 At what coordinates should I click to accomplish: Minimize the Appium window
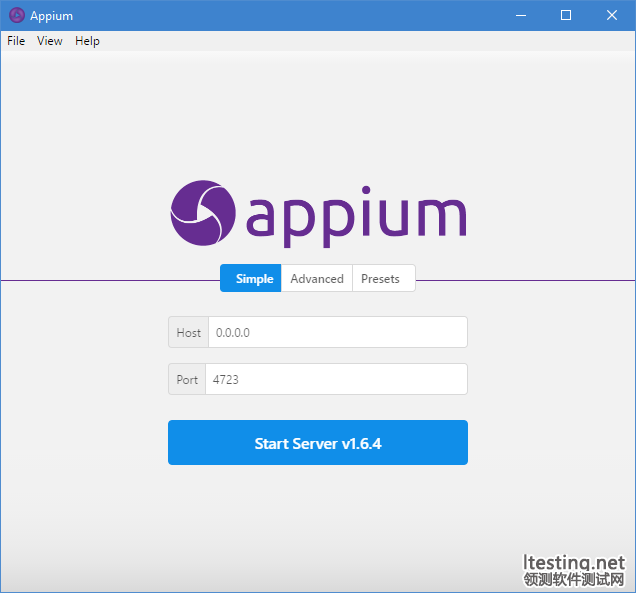pos(521,15)
